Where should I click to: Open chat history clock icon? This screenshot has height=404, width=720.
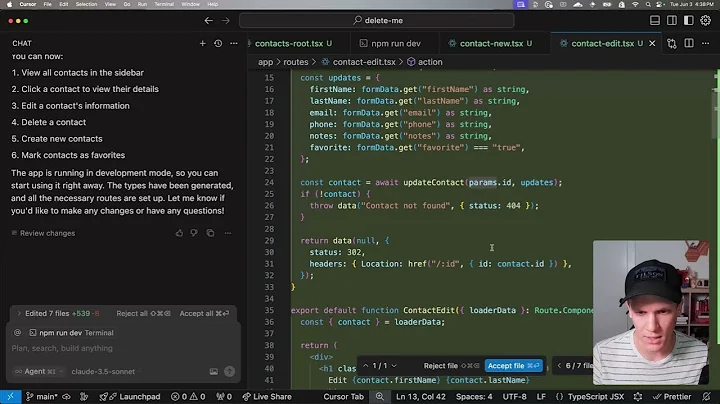[218, 43]
